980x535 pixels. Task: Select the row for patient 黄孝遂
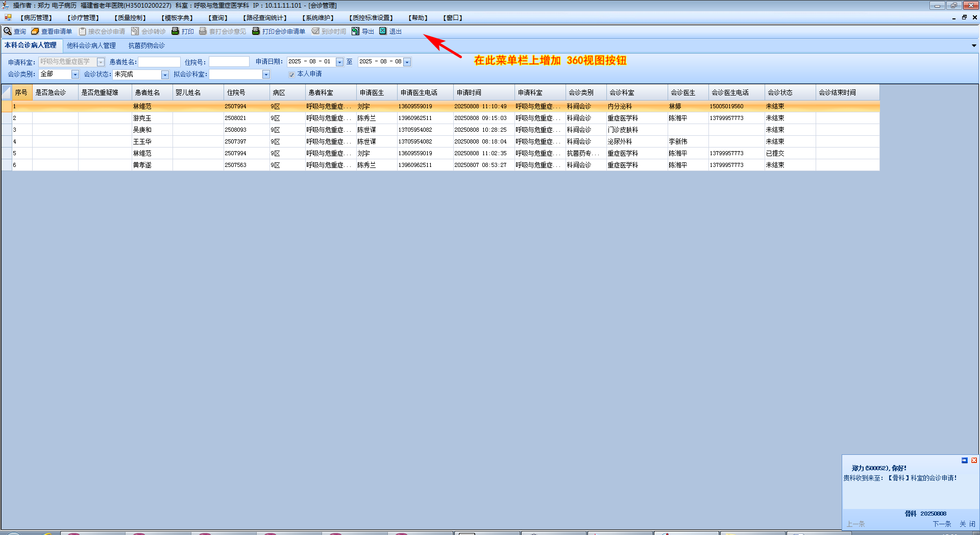(x=440, y=165)
